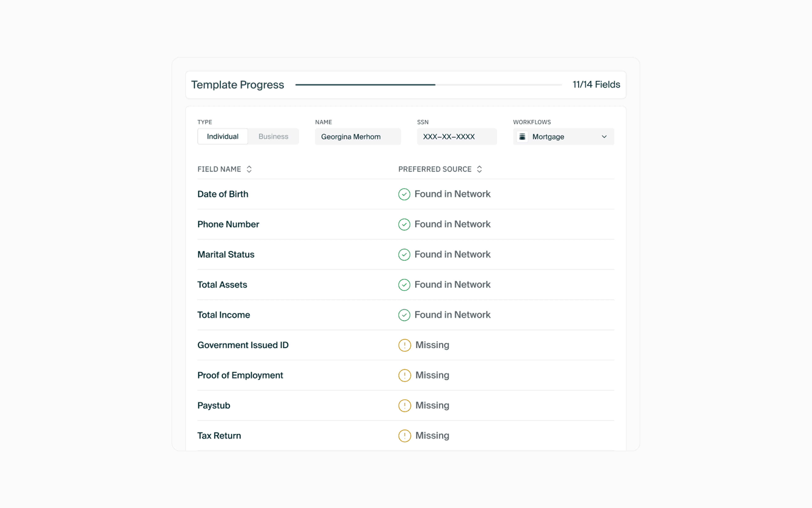Click Date of Birth check icon
Viewport: 812px width, 508px height.
click(x=404, y=194)
